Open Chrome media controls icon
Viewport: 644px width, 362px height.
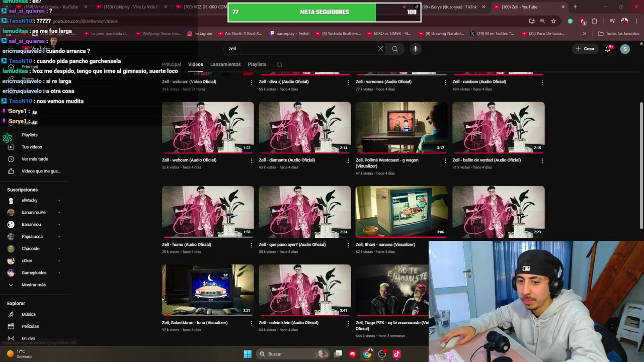click(x=612, y=21)
